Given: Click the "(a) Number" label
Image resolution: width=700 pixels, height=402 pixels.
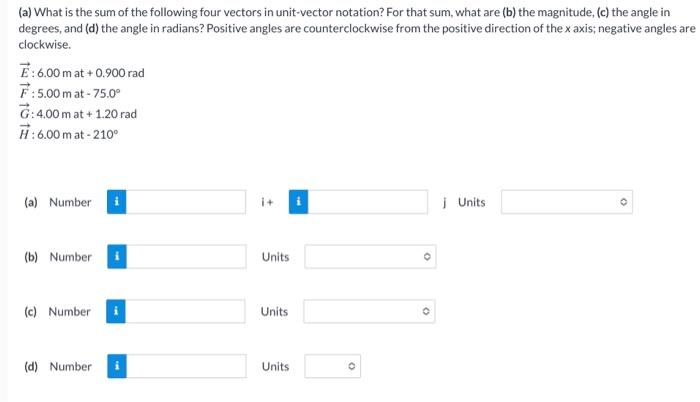Looking at the screenshot, I should [x=58, y=202].
